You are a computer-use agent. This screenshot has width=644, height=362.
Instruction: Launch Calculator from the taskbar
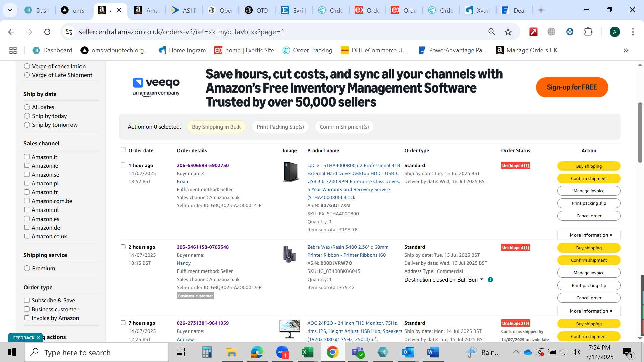[x=207, y=352]
